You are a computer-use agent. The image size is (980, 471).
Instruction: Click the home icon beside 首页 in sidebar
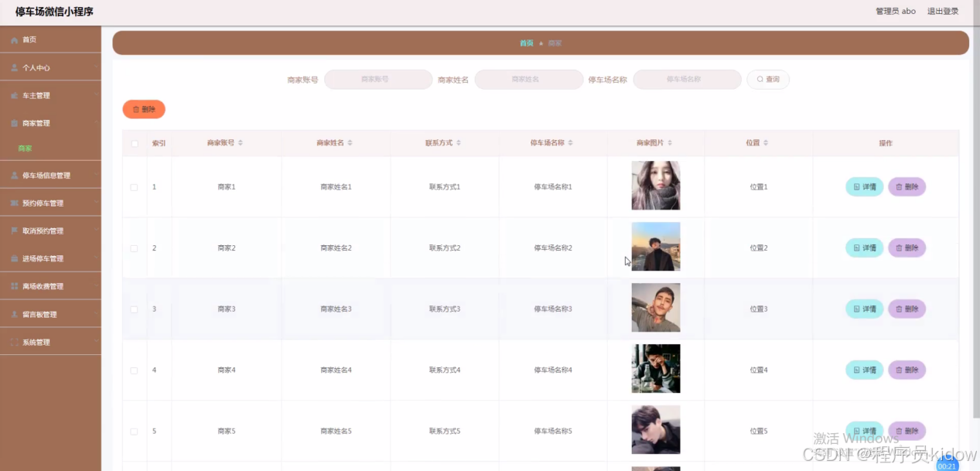tap(15, 39)
